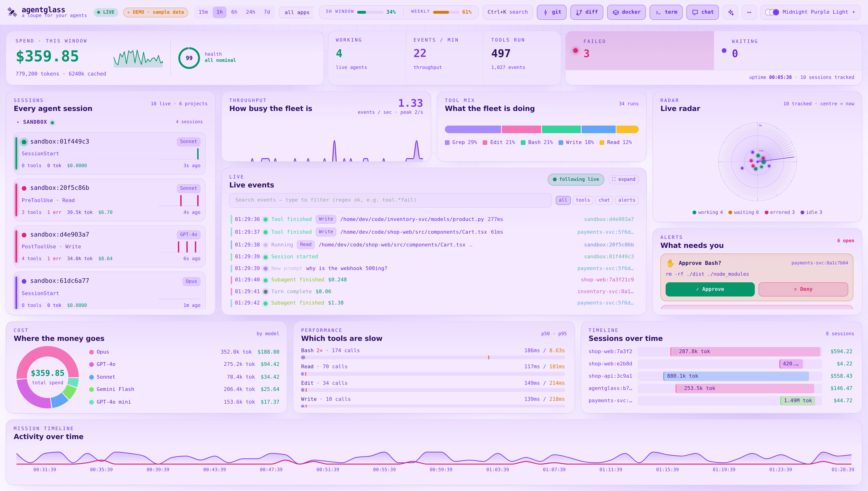This screenshot has width=868, height=491.
Task: Filter live events by tools
Action: pos(583,200)
